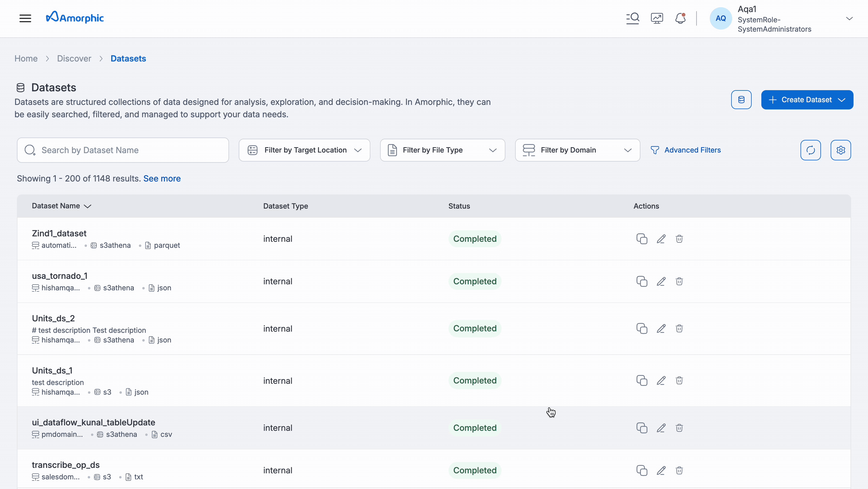Edit usa_tornado_1 with the pencil icon

[661, 281]
